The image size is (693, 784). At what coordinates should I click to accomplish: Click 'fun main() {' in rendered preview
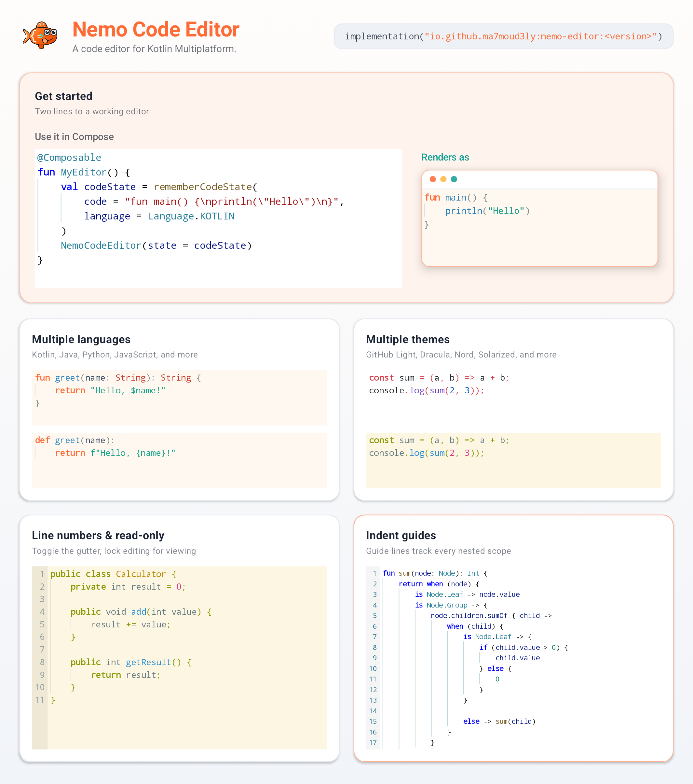point(456,198)
